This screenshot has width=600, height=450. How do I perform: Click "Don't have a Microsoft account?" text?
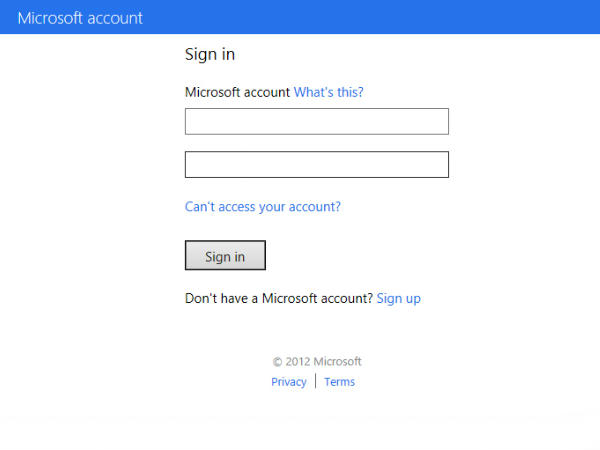pos(279,298)
